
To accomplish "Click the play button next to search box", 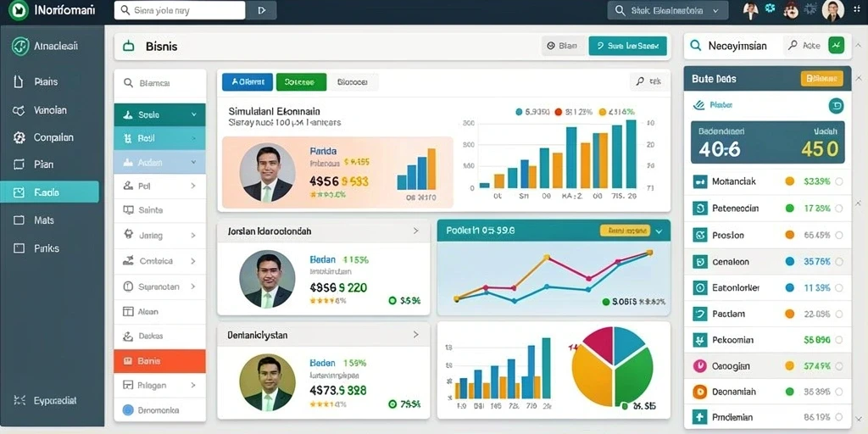I will point(261,10).
